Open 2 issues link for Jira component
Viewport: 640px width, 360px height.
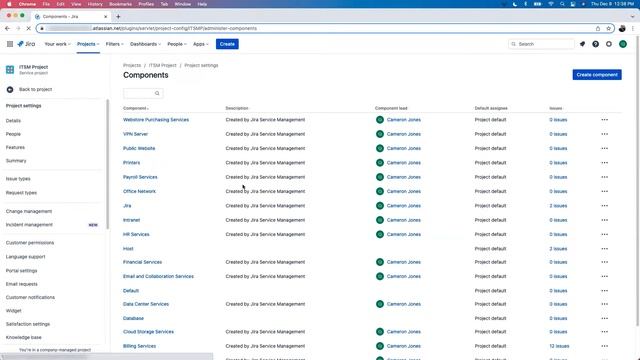click(x=558, y=206)
